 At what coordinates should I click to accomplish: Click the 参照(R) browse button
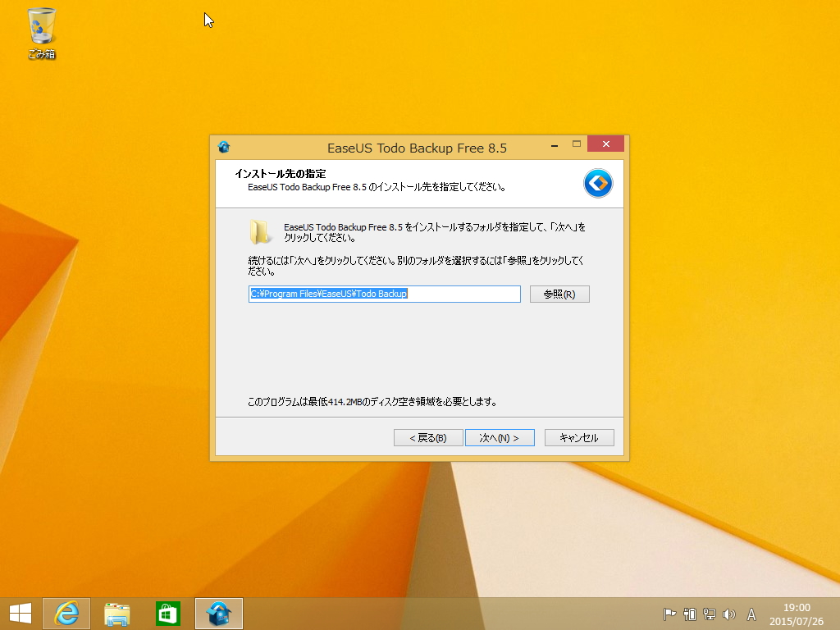pyautogui.click(x=559, y=294)
